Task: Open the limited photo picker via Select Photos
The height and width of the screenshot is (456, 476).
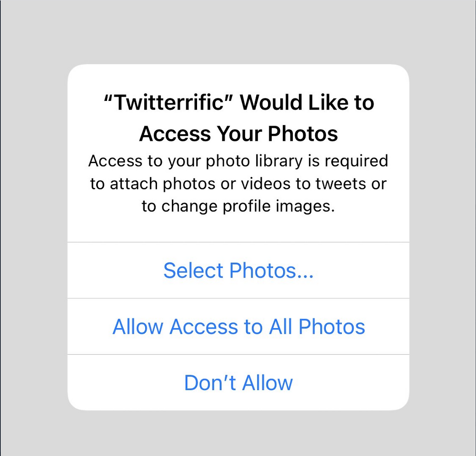Action: pyautogui.click(x=238, y=270)
